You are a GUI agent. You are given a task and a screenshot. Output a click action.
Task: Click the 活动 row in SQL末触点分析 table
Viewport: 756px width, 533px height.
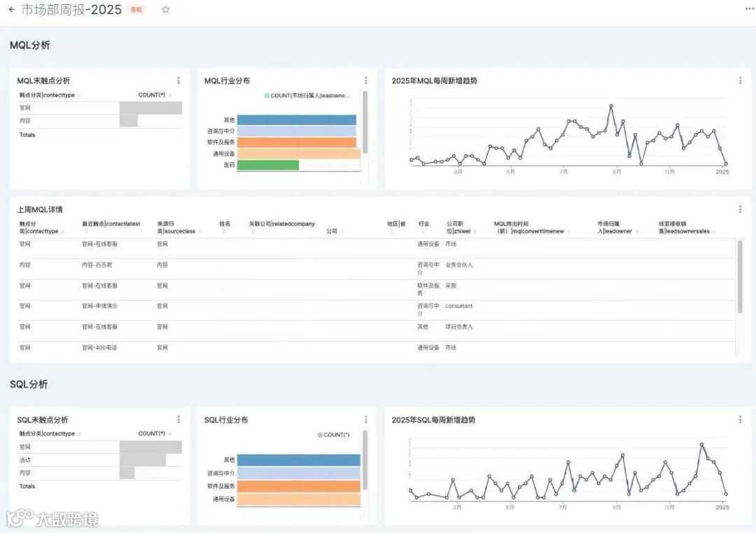[100, 459]
